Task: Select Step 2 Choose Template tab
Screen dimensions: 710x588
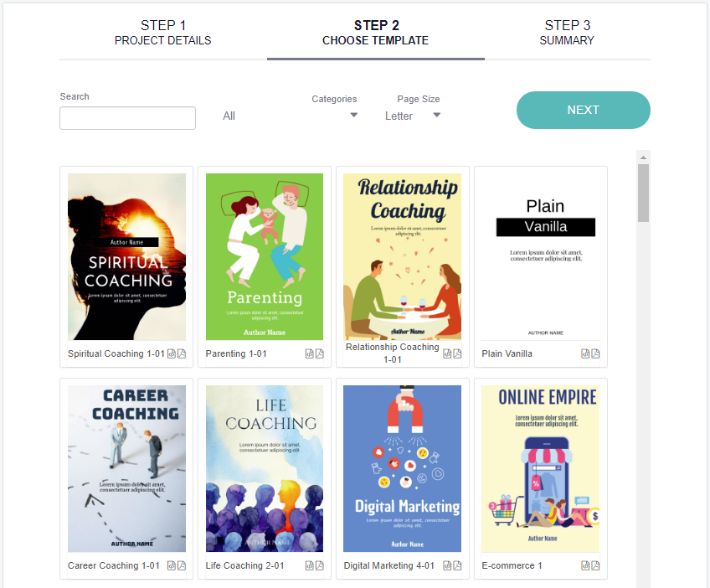Action: tap(375, 33)
